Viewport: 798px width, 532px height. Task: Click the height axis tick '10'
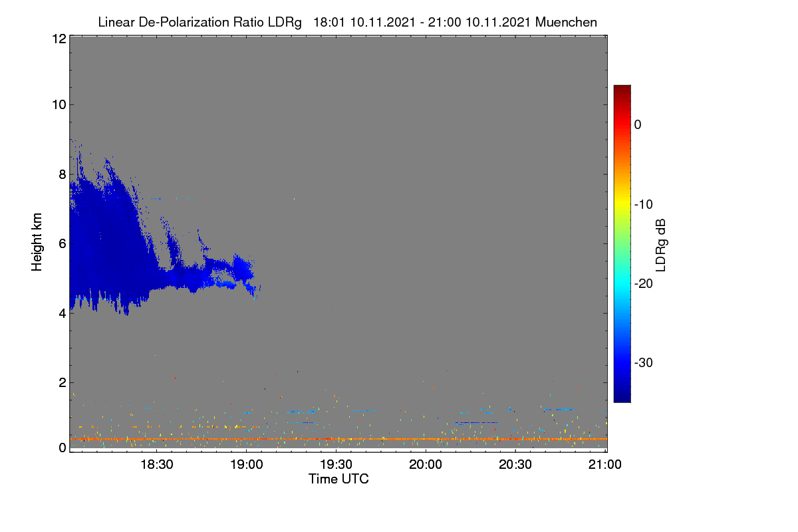[x=58, y=104]
